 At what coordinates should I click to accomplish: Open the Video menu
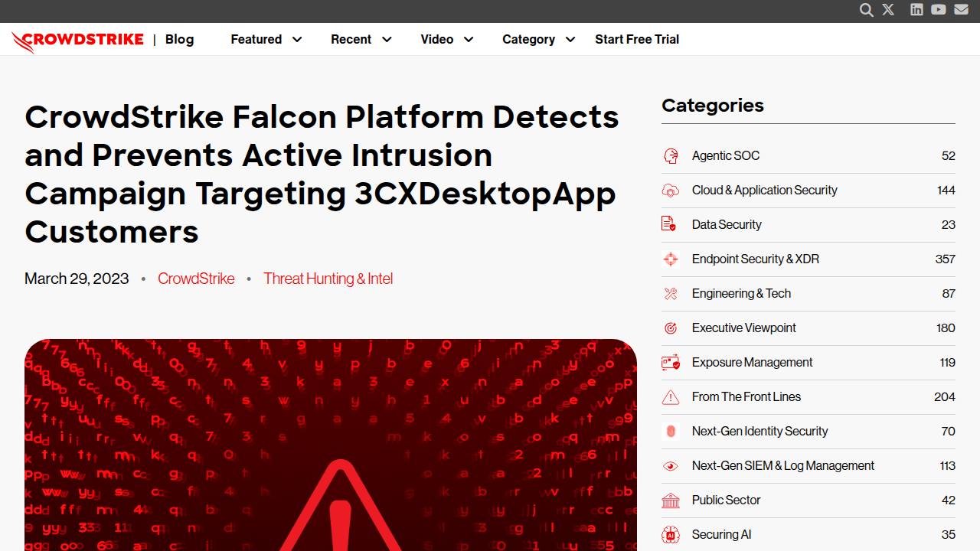437,39
